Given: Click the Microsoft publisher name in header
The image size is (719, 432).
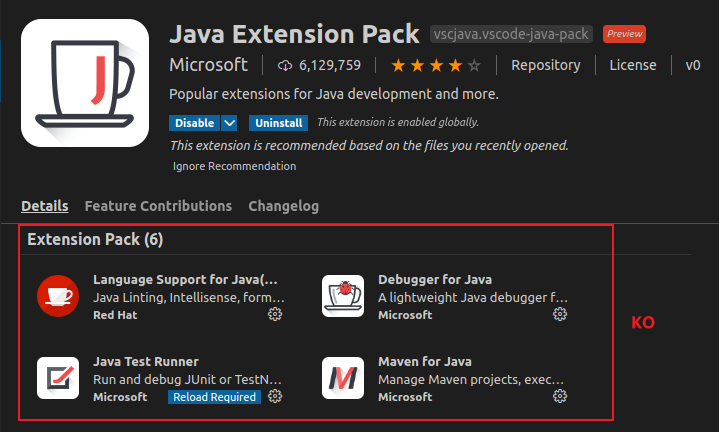Looking at the screenshot, I should click(209, 65).
